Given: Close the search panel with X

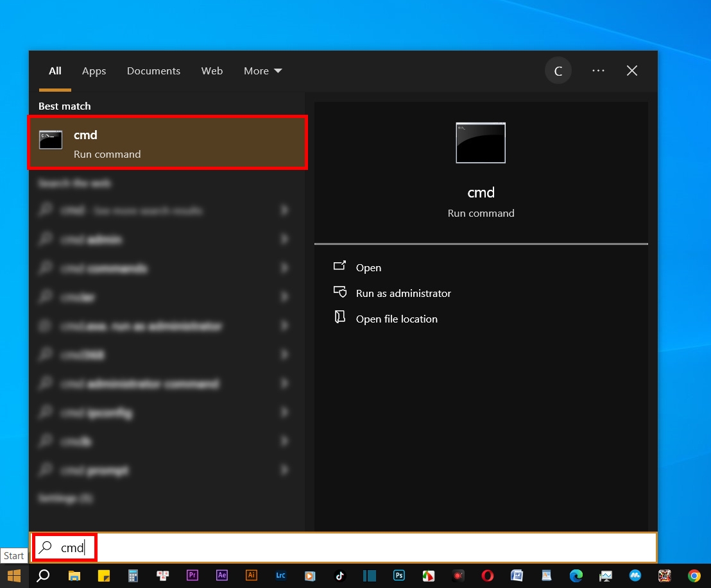Looking at the screenshot, I should [x=631, y=71].
